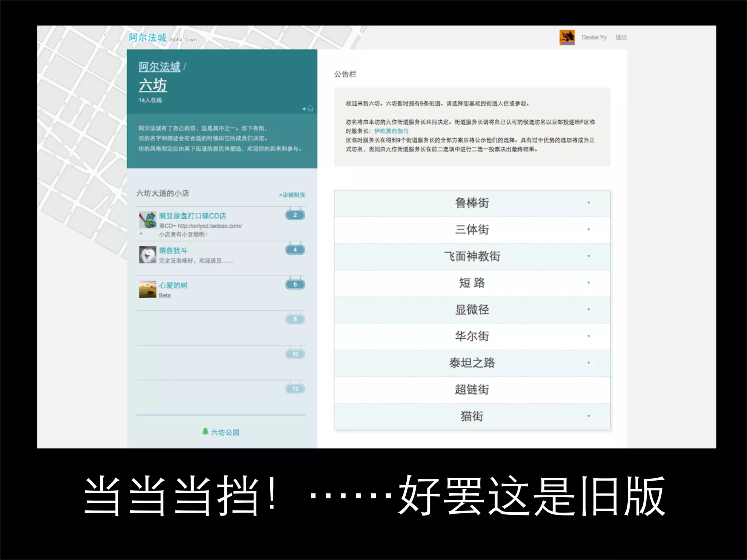The height and width of the screenshot is (560, 747).
Task: Click shop slot badge number 4
Action: [x=295, y=250]
